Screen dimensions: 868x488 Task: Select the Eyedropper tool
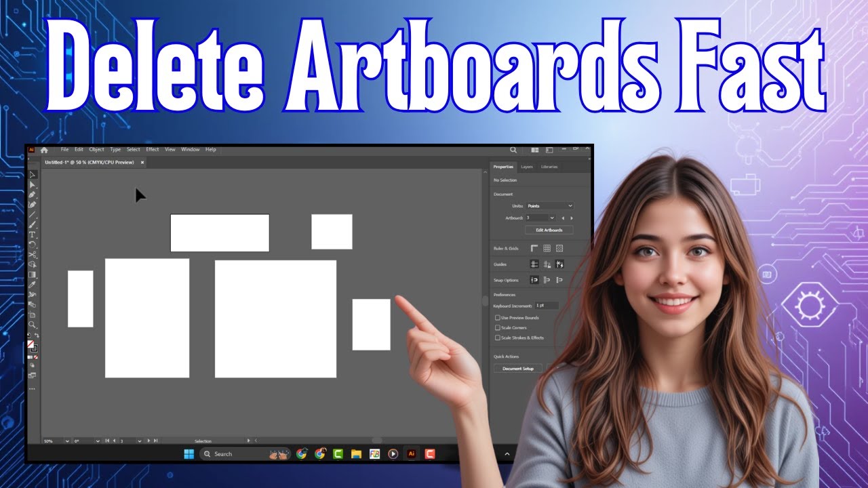(32, 285)
